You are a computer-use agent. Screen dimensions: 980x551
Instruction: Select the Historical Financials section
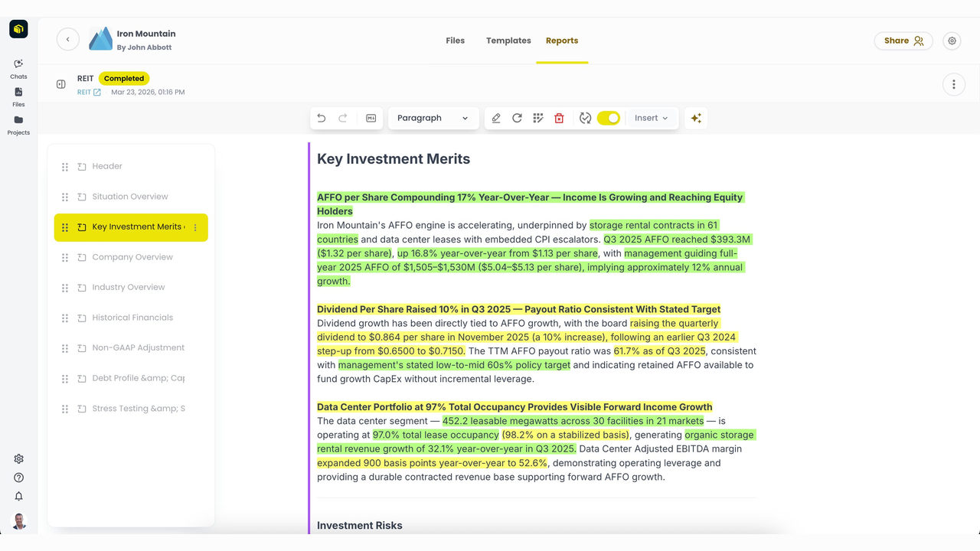point(131,318)
